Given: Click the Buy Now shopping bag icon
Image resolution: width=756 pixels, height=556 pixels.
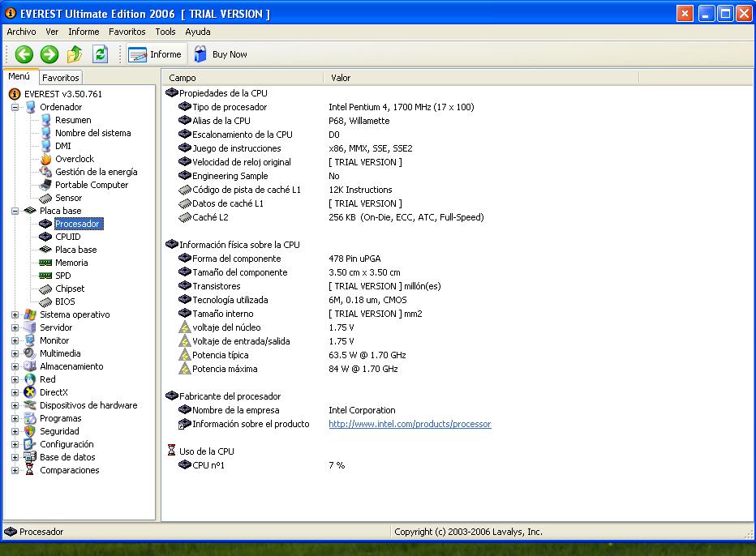Looking at the screenshot, I should (200, 54).
